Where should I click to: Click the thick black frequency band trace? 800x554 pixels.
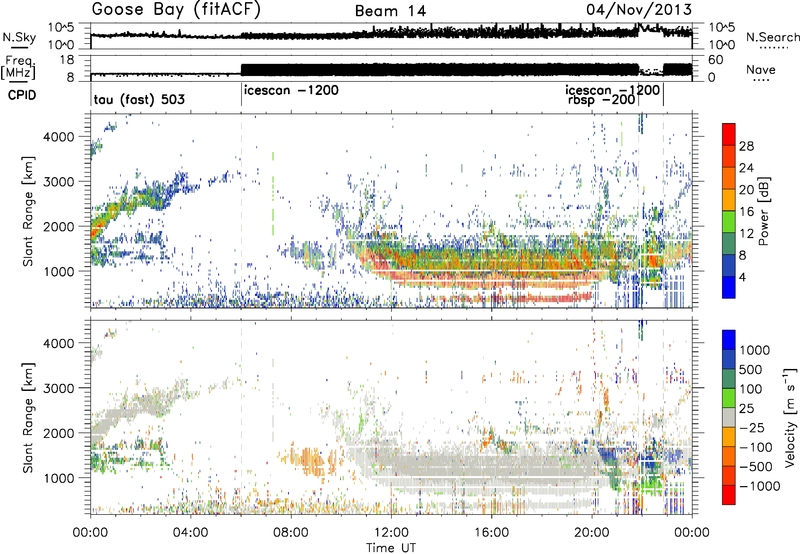pos(439,70)
